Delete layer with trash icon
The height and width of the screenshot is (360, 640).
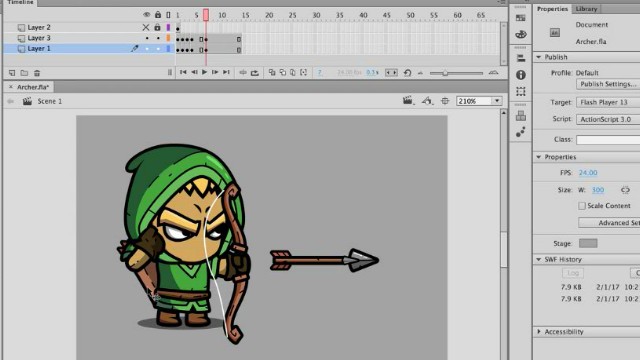(x=37, y=73)
